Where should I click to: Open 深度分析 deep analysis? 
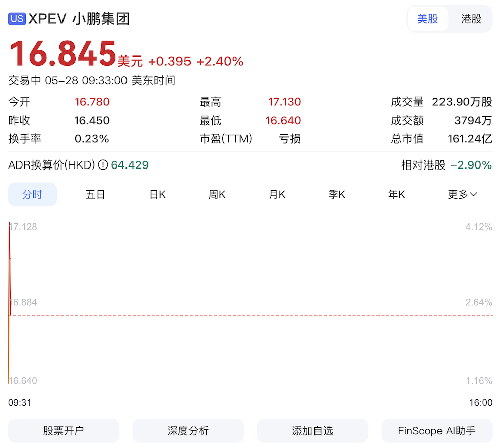[188, 431]
